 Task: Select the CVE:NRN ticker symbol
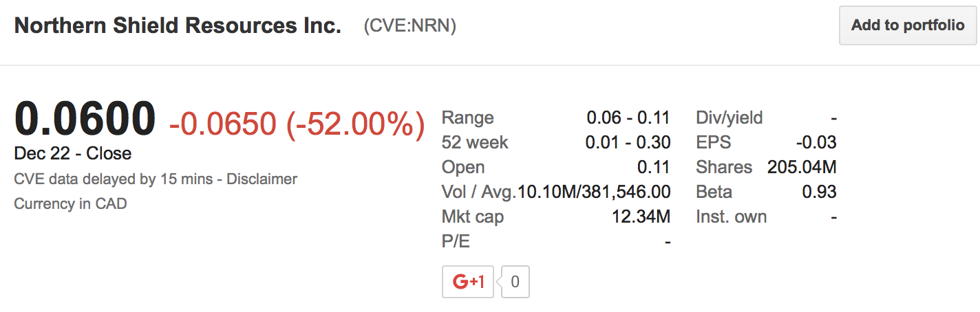coord(410,26)
